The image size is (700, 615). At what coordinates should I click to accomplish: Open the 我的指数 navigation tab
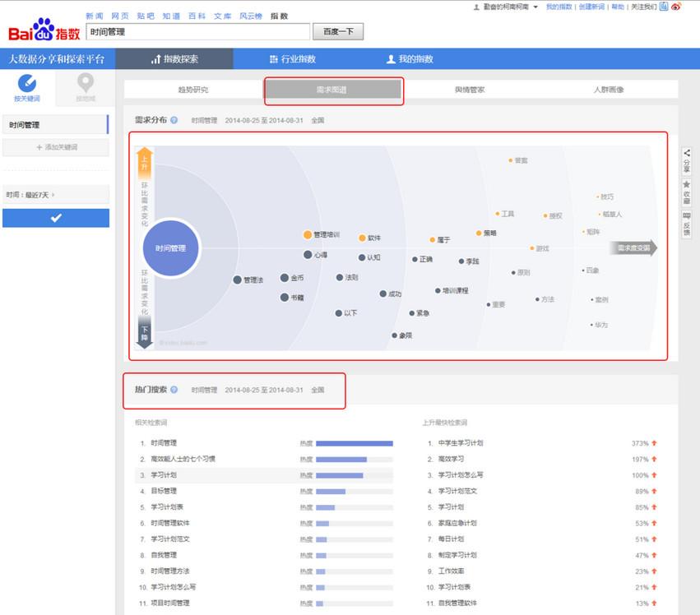(410, 59)
